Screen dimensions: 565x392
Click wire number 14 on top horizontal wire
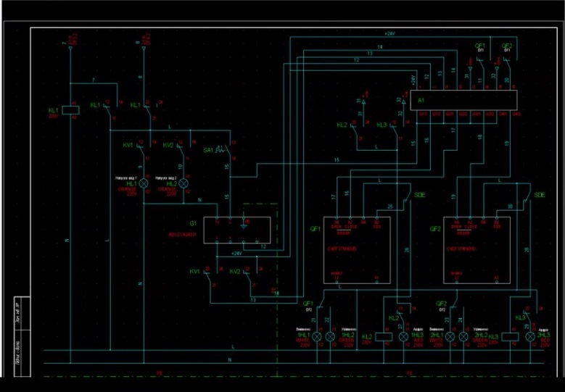[x=380, y=47]
